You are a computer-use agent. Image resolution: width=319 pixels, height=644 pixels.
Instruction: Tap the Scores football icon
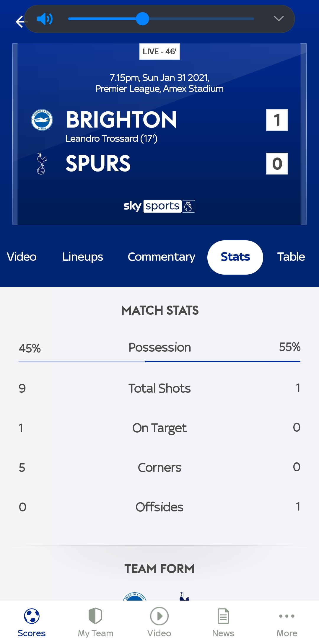point(32,616)
